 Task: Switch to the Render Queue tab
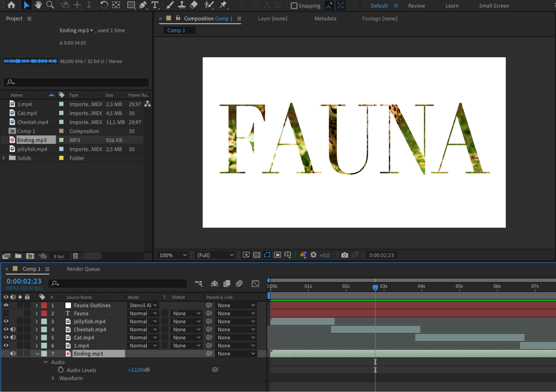pyautogui.click(x=83, y=269)
